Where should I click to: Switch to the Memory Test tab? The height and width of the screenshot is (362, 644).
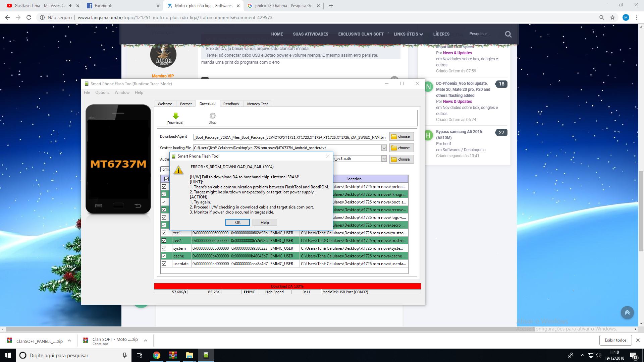point(258,104)
